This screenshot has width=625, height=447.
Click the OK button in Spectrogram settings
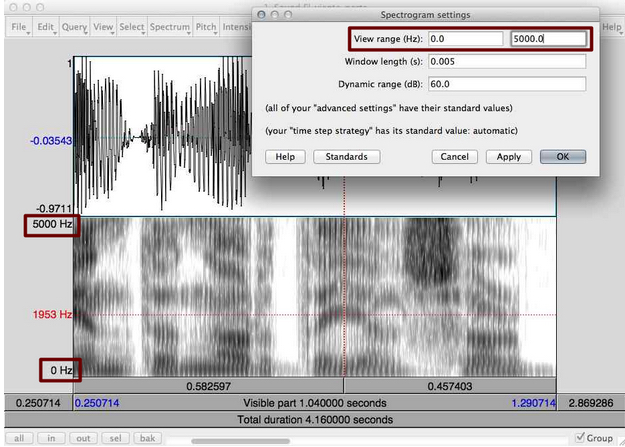[562, 156]
